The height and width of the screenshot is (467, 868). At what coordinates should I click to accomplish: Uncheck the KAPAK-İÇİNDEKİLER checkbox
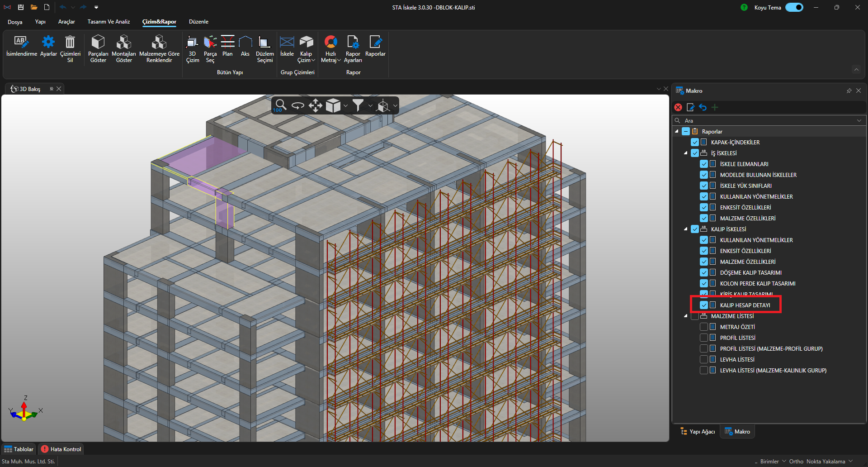tap(695, 143)
